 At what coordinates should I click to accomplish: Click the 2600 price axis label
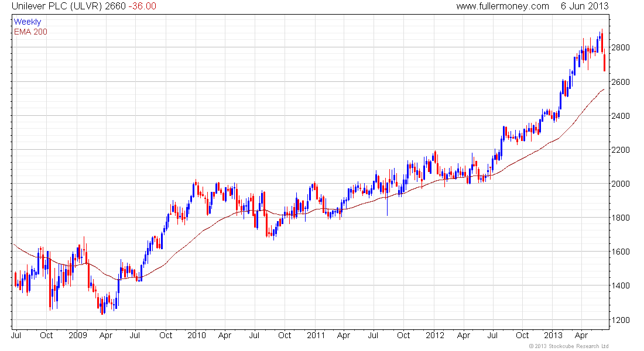point(621,82)
